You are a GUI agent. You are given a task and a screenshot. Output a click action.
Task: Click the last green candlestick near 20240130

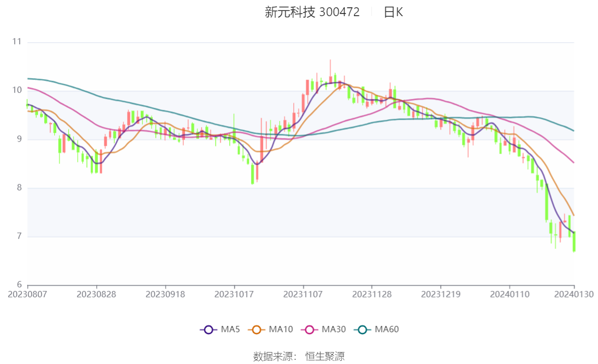point(574,242)
